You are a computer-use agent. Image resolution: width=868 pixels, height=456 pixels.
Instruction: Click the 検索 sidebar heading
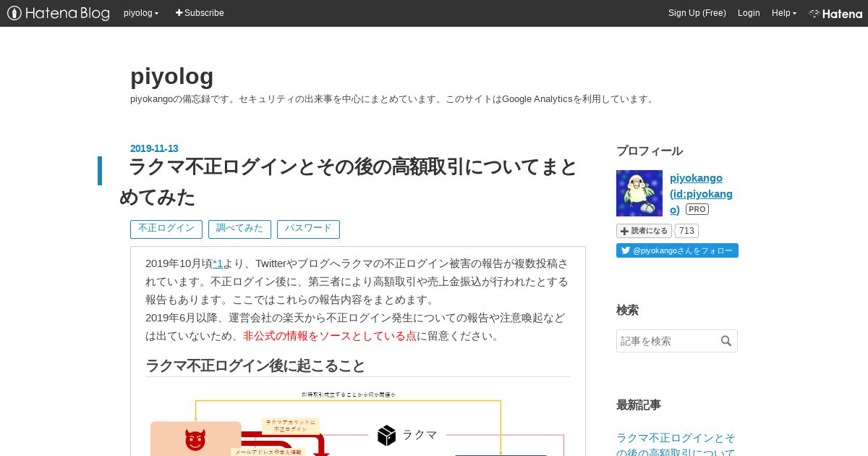point(627,310)
